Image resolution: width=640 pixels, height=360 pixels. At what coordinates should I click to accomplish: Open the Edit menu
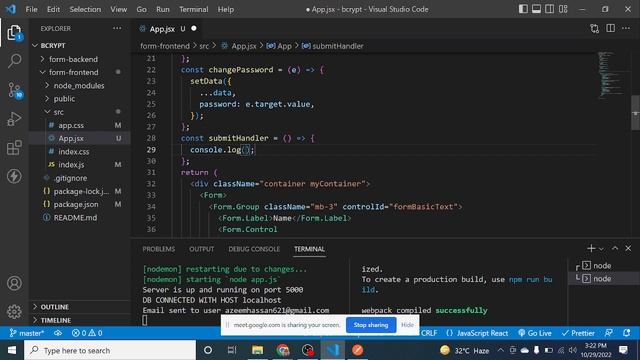click(x=53, y=9)
